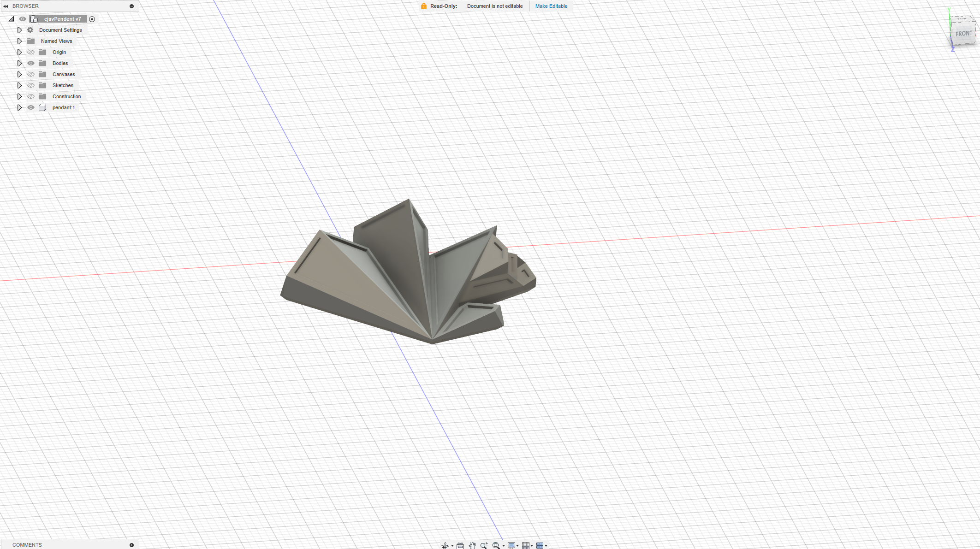Select the Bodies label in browser
Screen dimensions: 980x549
point(60,63)
